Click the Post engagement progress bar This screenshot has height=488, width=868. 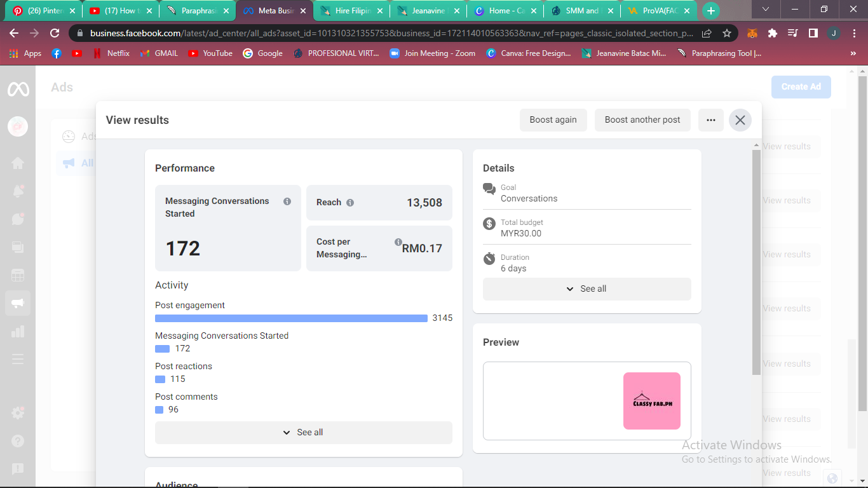click(291, 318)
